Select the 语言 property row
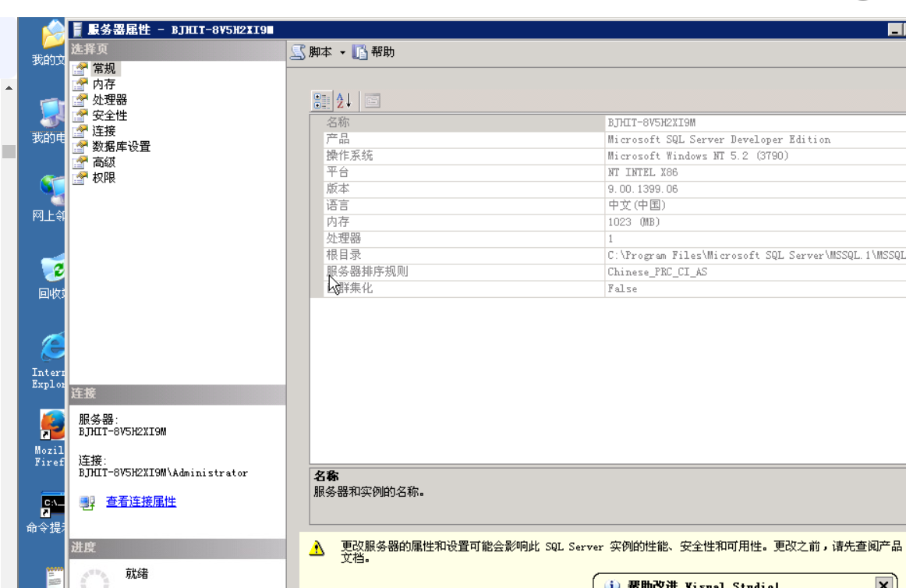The width and height of the screenshot is (906, 588). coord(608,205)
